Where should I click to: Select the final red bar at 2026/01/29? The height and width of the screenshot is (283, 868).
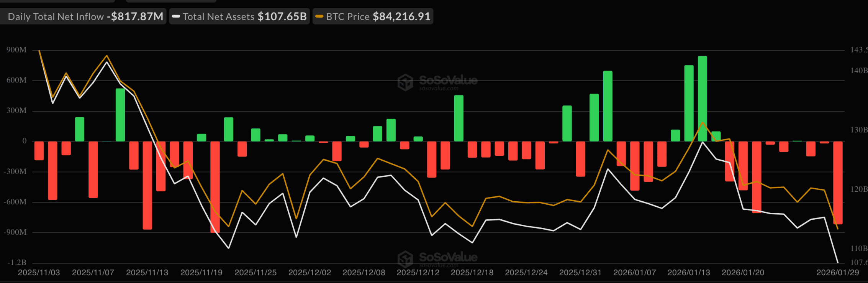(838, 183)
